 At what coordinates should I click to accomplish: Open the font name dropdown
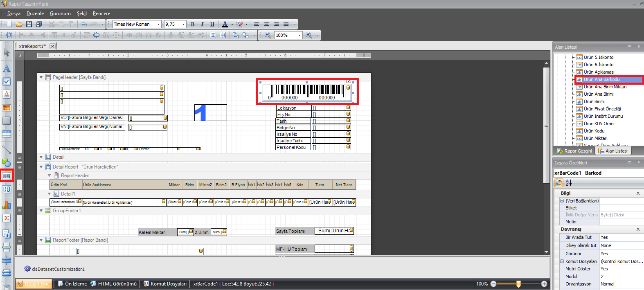pos(158,24)
